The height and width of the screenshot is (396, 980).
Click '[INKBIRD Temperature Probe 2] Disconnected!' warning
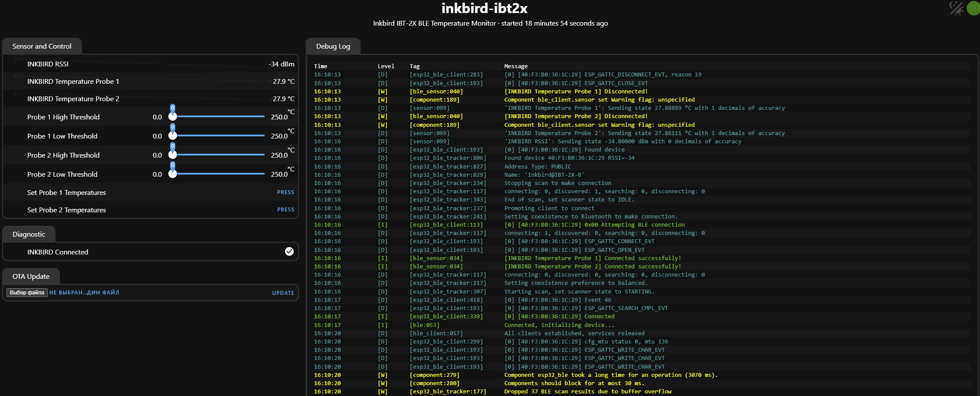pyautogui.click(x=576, y=116)
